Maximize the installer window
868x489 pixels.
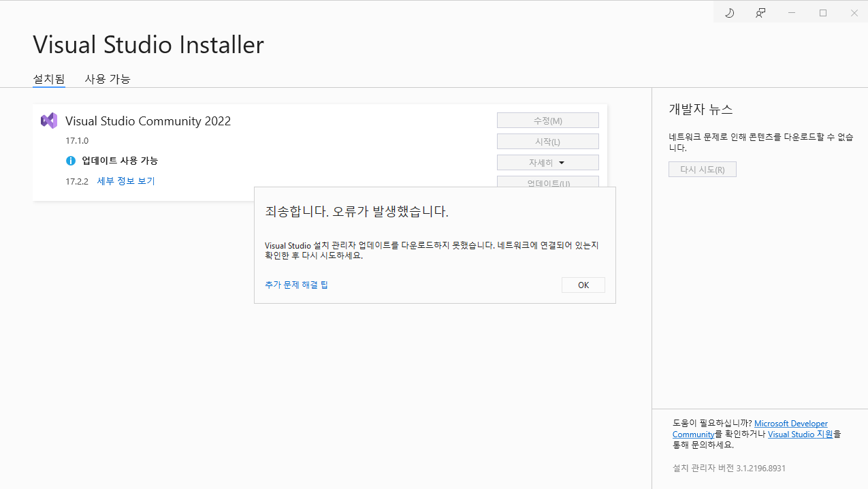(x=823, y=13)
